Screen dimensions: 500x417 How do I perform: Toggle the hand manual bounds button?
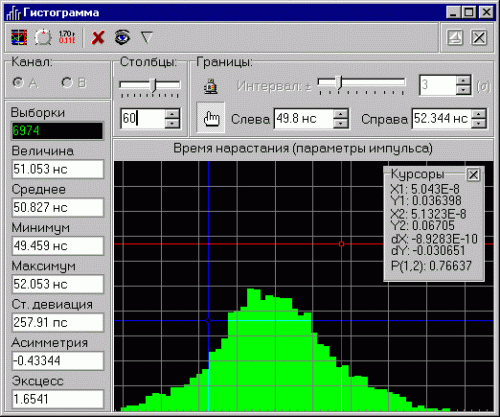pyautogui.click(x=211, y=118)
